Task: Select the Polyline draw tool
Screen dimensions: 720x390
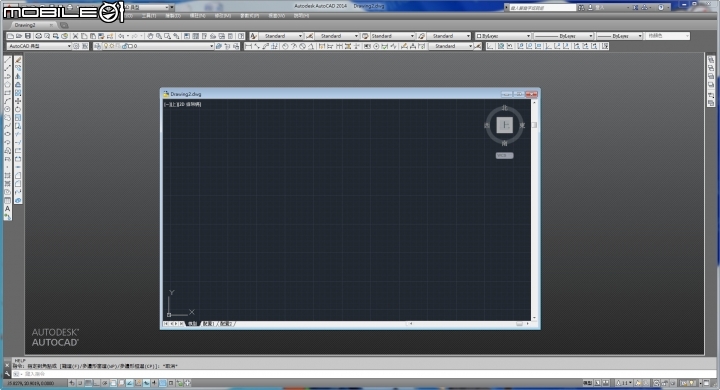Action: tap(7, 76)
